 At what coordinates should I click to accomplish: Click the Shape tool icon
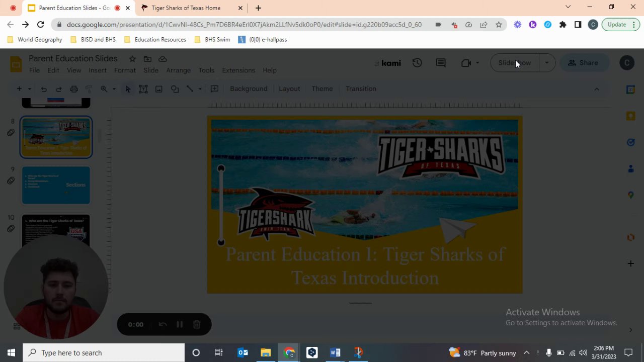click(175, 89)
